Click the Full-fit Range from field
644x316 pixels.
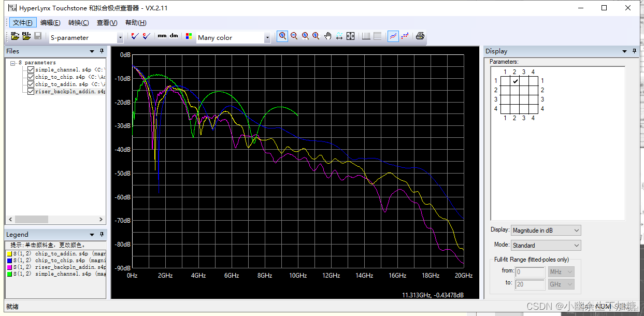click(x=531, y=271)
